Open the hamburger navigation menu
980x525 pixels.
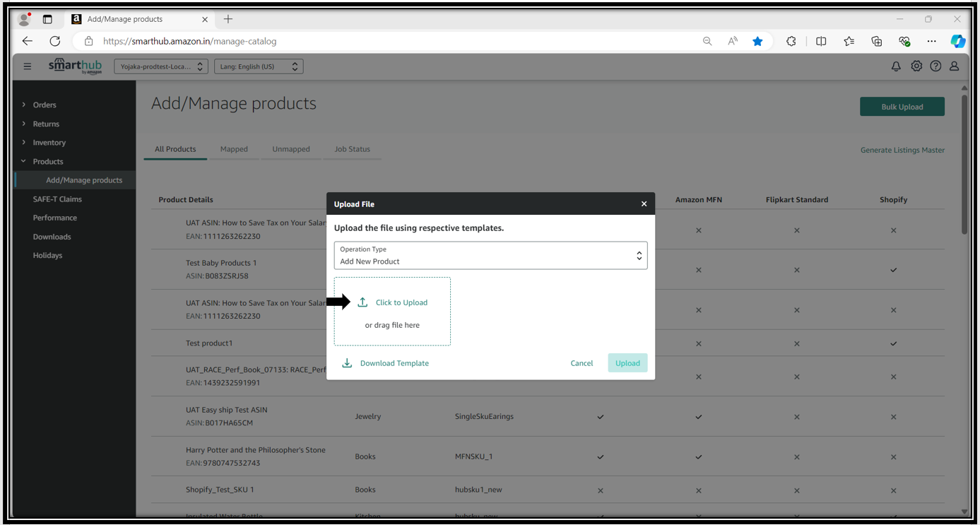coord(28,66)
